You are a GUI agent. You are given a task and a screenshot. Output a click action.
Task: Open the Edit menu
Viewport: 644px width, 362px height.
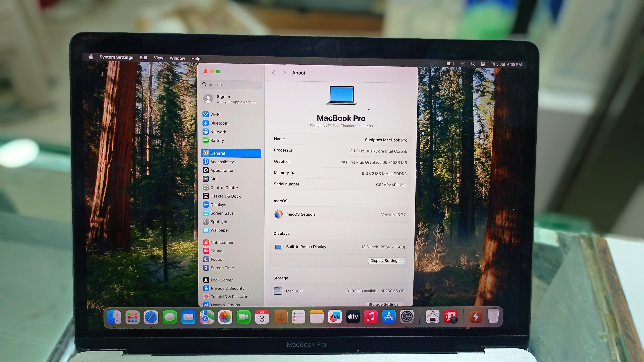point(143,57)
